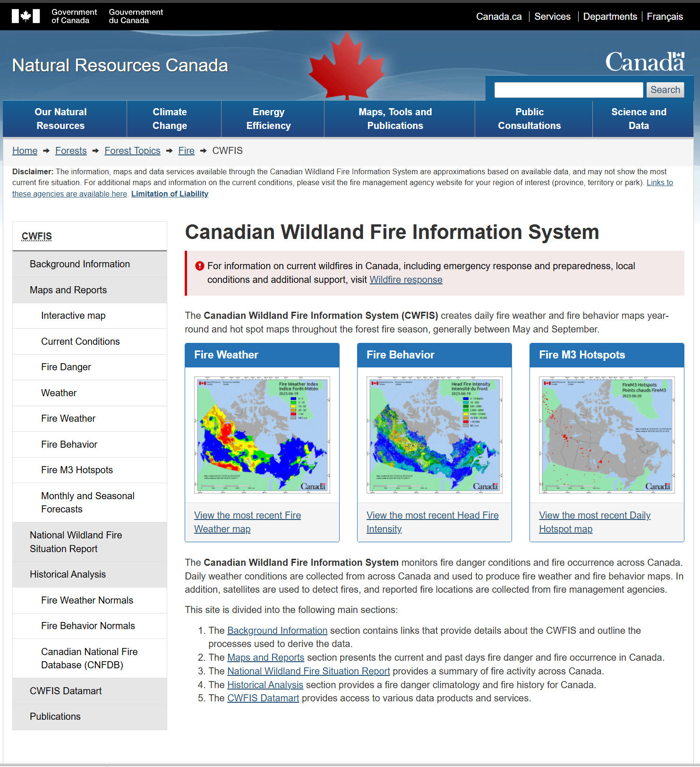Open Weather in sidebar
700x767 pixels.
point(90,393)
